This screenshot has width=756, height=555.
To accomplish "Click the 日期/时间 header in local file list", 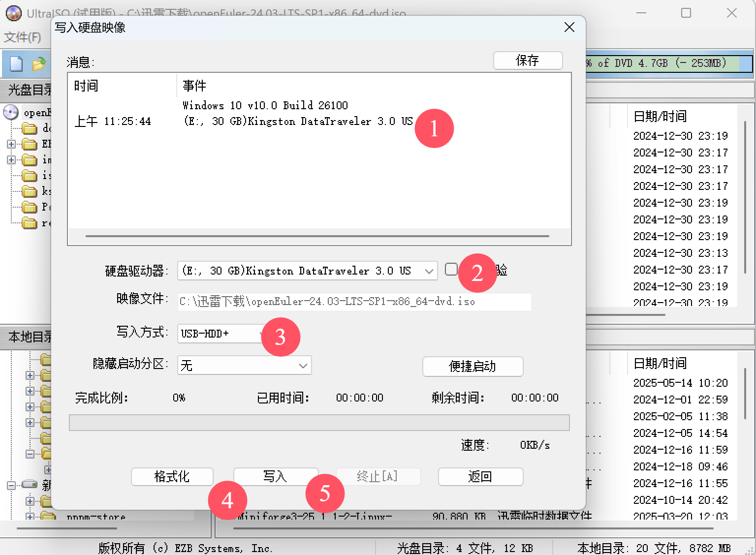I will [660, 364].
